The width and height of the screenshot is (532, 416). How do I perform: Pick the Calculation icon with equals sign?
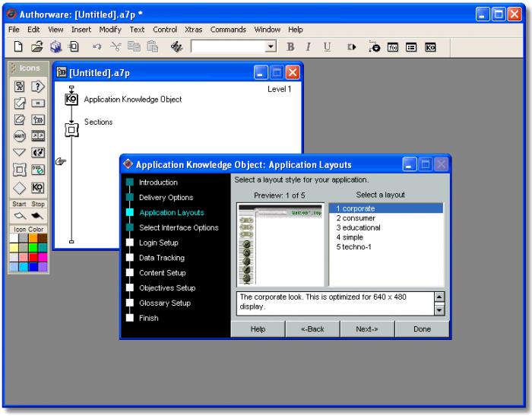pos(38,103)
